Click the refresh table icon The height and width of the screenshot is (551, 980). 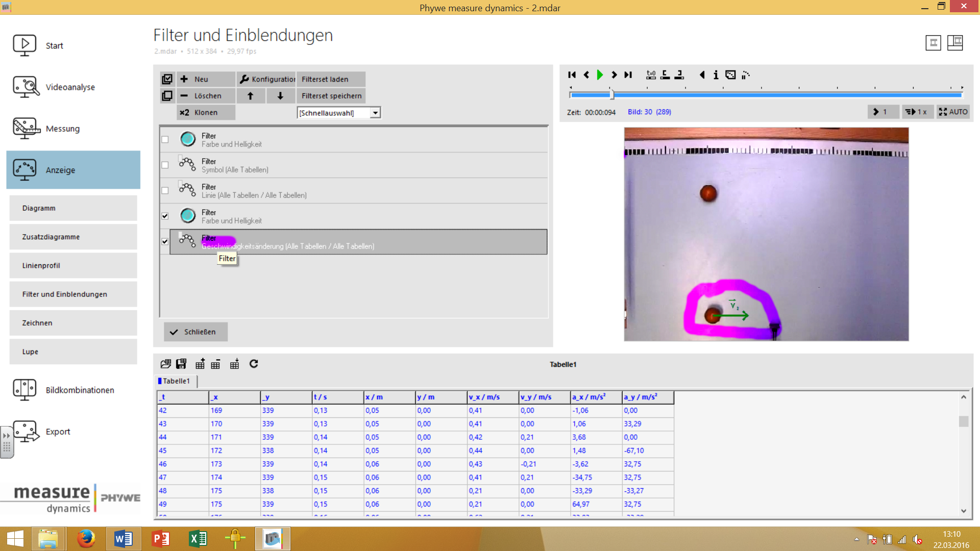(x=254, y=364)
